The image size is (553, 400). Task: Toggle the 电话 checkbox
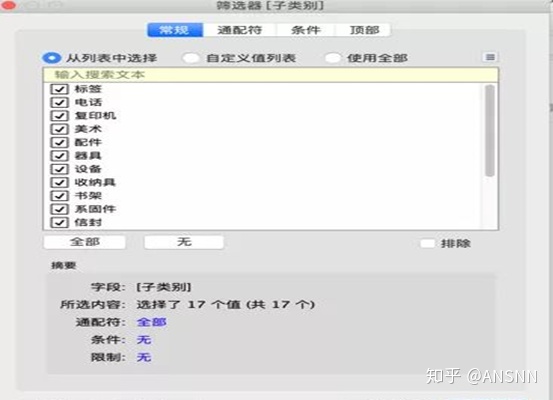(x=59, y=102)
